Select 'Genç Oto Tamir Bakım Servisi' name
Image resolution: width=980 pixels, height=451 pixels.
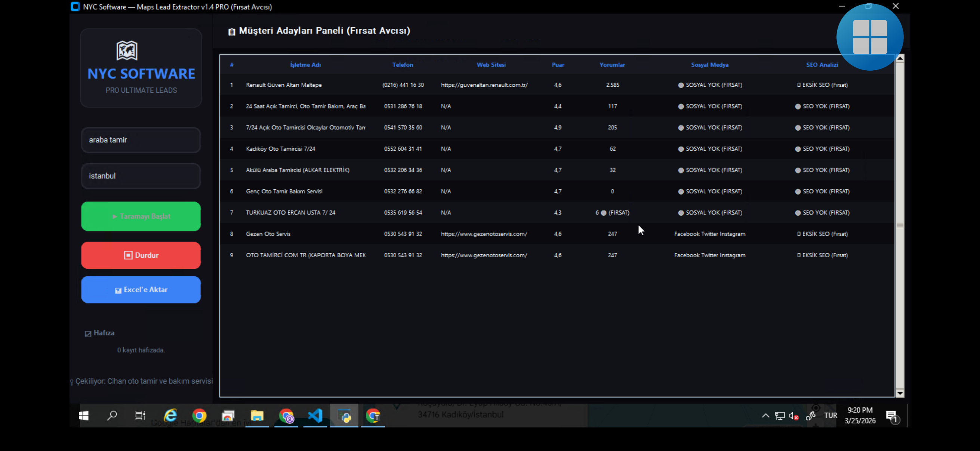point(284,191)
